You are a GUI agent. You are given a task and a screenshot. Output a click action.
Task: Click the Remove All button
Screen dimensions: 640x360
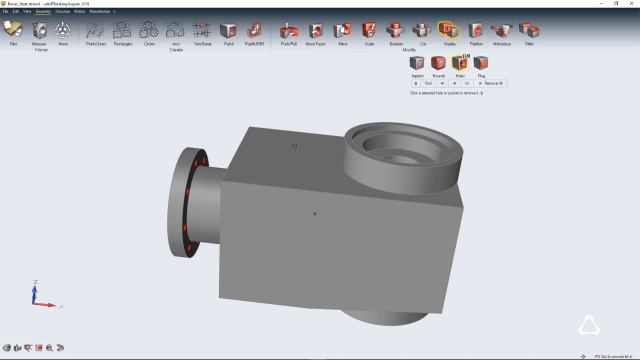pos(491,83)
